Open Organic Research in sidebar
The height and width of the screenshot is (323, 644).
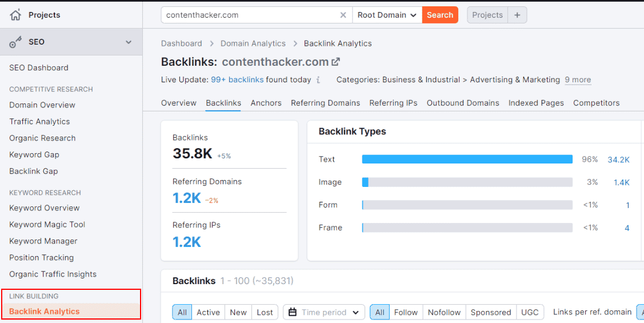(42, 138)
